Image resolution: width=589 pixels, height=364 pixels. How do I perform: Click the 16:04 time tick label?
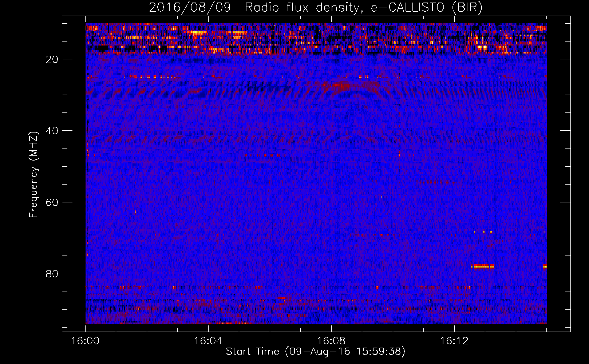pos(208,341)
